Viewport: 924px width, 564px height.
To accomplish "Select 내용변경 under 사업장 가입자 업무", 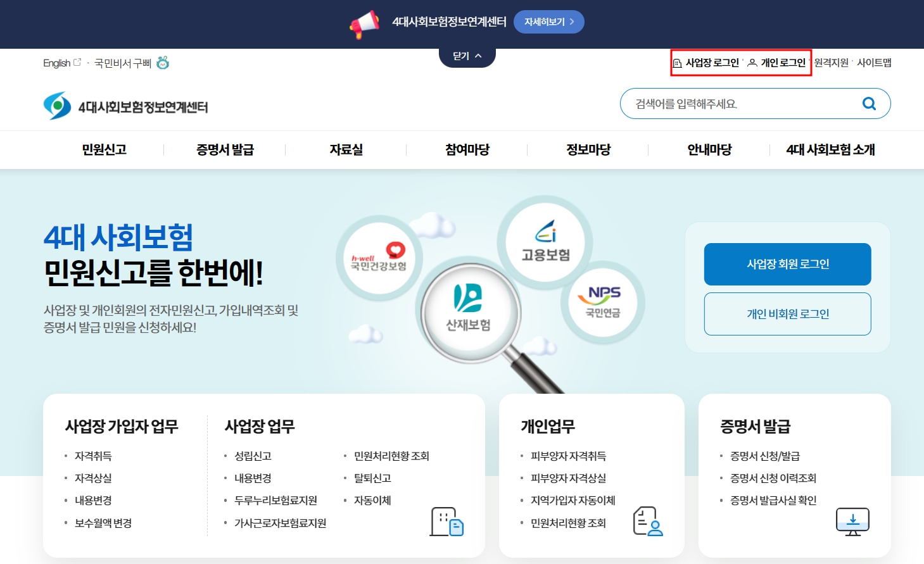I will 93,500.
